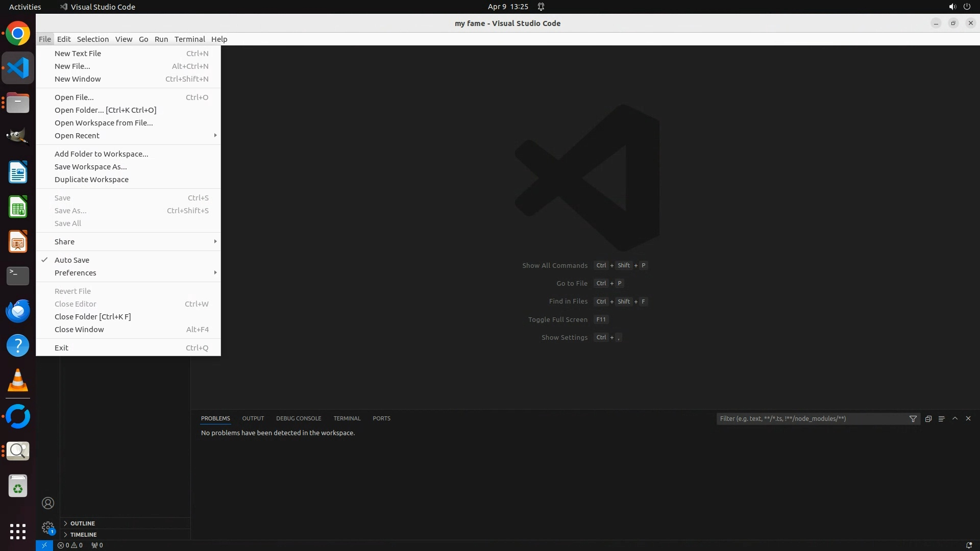Open the Manage gear icon

point(48,527)
